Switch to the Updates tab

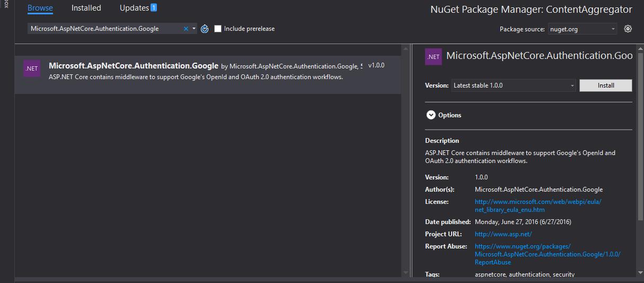pos(134,8)
